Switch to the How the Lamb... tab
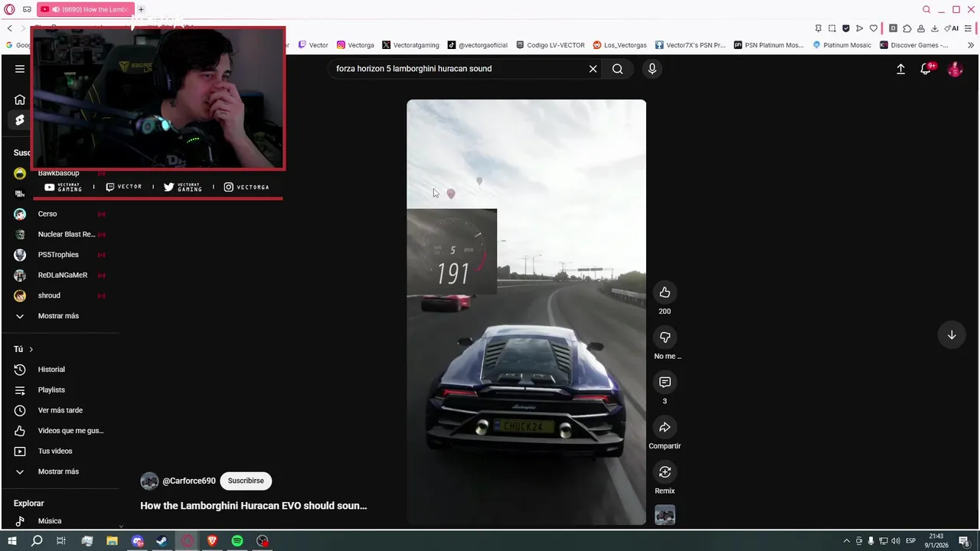 [85, 9]
